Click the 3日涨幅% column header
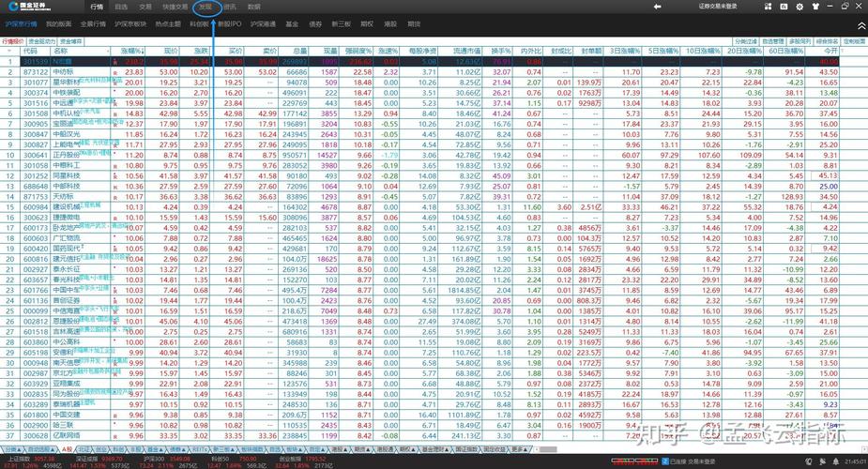Viewport: 868px width, 469px height. [x=624, y=51]
